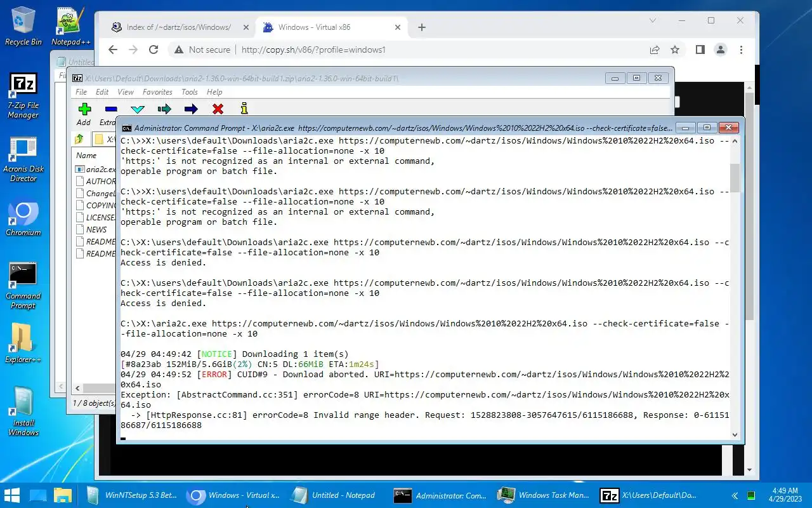Click the 7-Zip up-folder icon
This screenshot has height=508, width=812.
79,139
